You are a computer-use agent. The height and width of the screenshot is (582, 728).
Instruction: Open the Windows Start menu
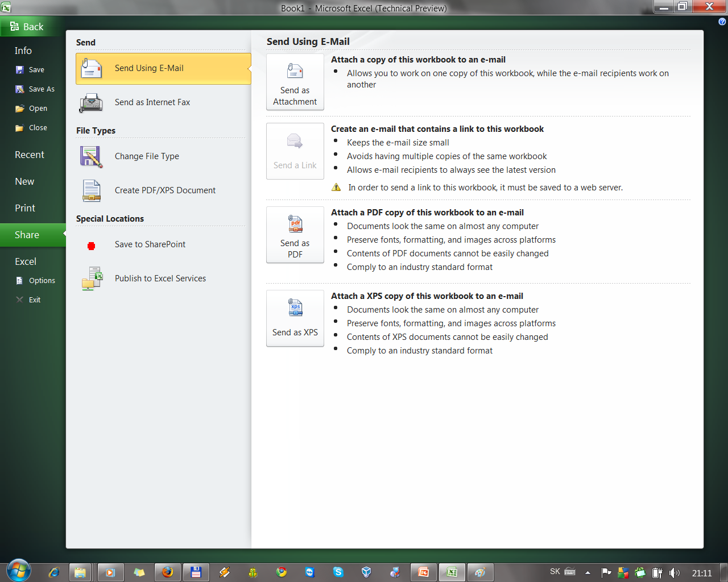click(x=18, y=571)
